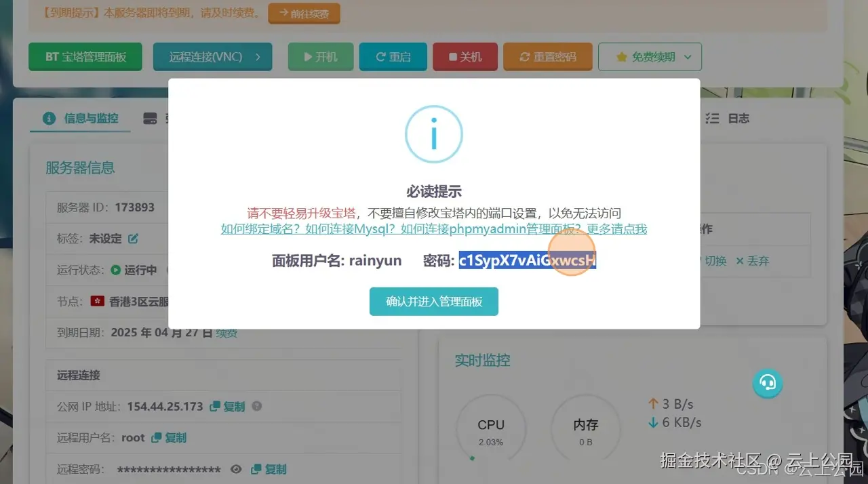Click the copy icon next to remote username root

(155, 437)
